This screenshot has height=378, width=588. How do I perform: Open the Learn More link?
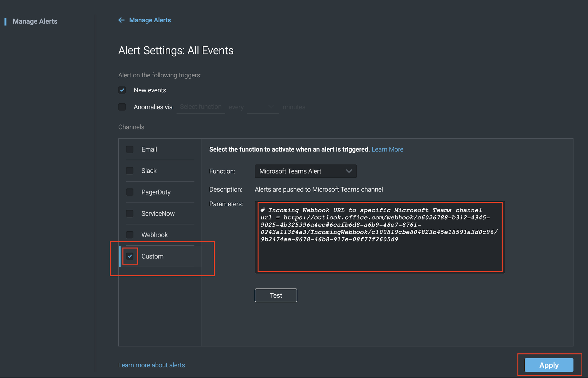coord(387,149)
